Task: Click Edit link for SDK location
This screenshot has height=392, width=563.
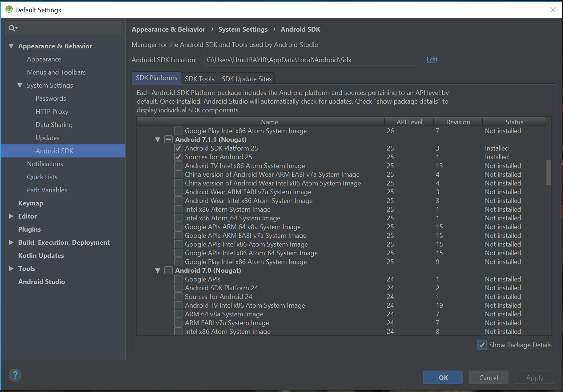Action: pos(432,59)
